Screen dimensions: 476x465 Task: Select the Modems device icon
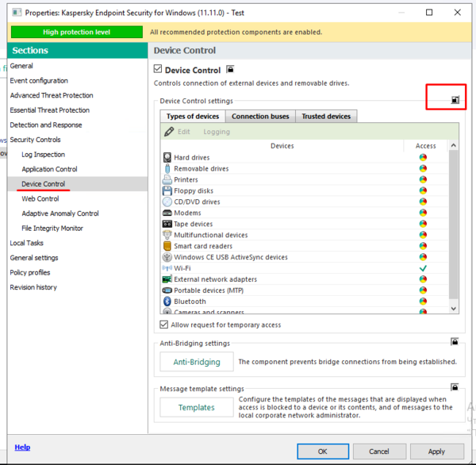[x=167, y=213]
